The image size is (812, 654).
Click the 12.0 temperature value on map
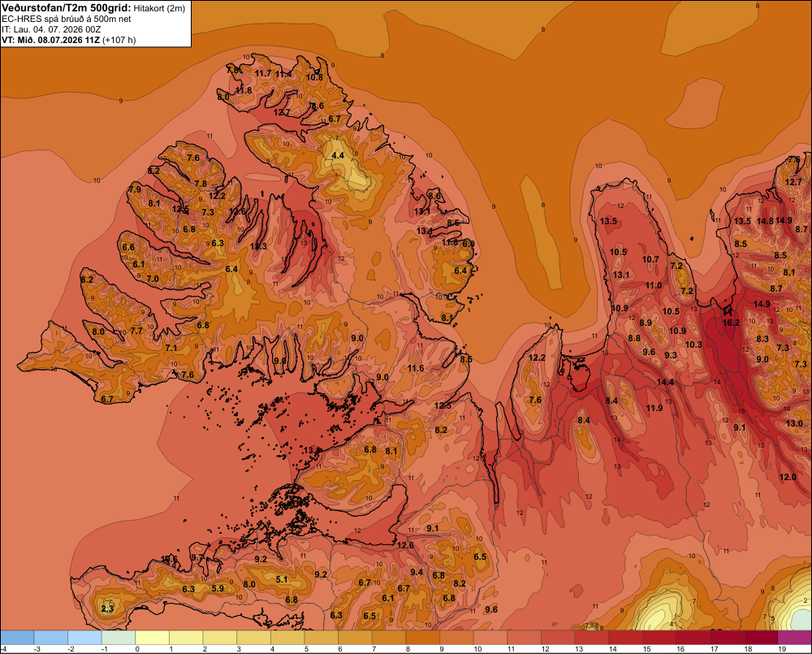(788, 477)
